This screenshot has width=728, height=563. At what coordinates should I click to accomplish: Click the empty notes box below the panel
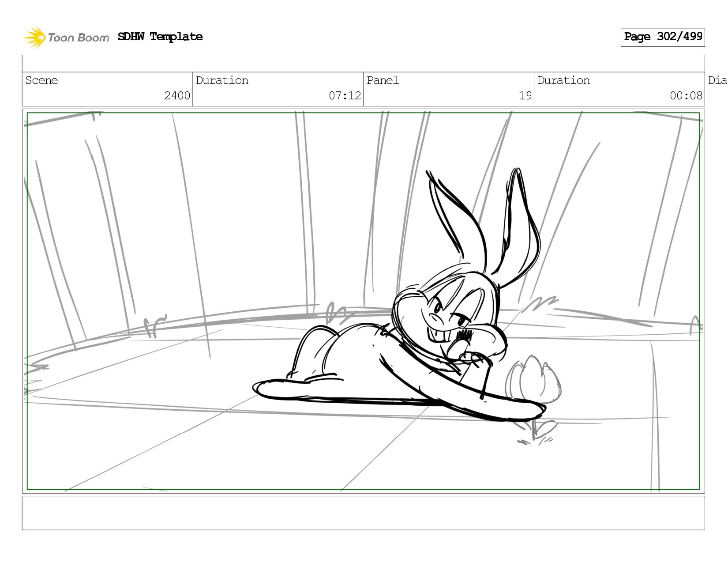coord(363,513)
